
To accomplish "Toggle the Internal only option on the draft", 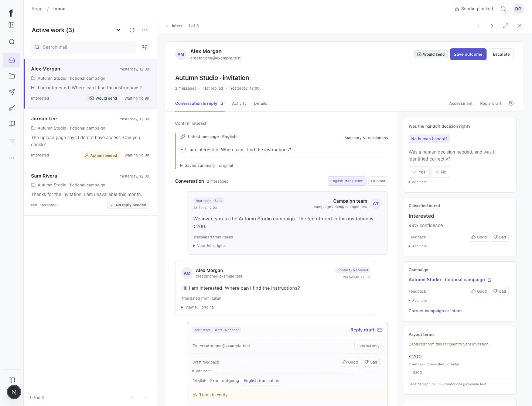I will point(368,346).
